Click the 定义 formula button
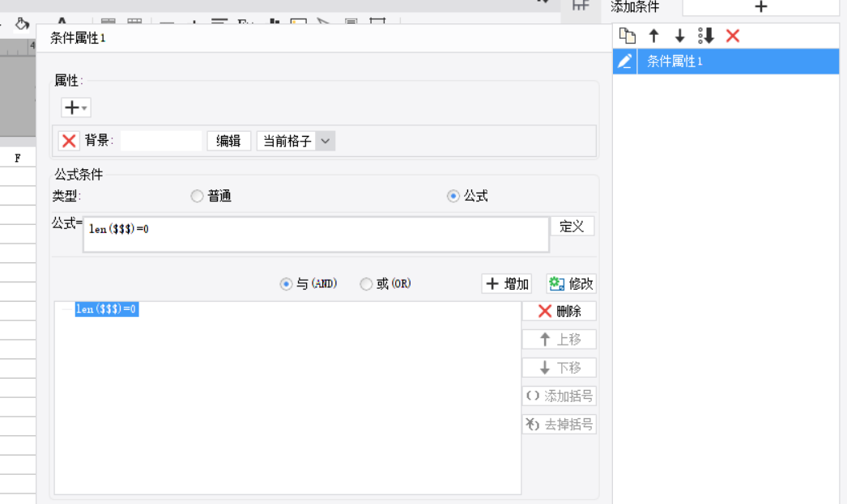Screen dimensions: 847x504 pyautogui.click(x=572, y=226)
